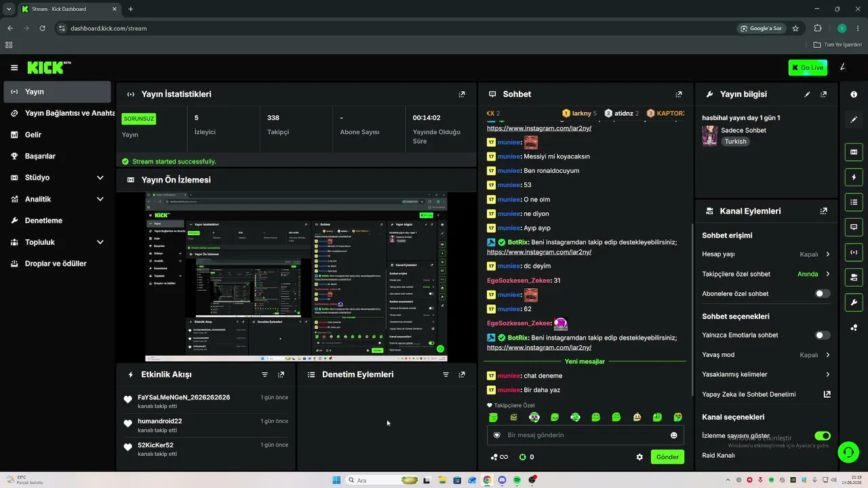
Task: Edit stream info with pencil in Yayın bilgisi
Action: 807,94
